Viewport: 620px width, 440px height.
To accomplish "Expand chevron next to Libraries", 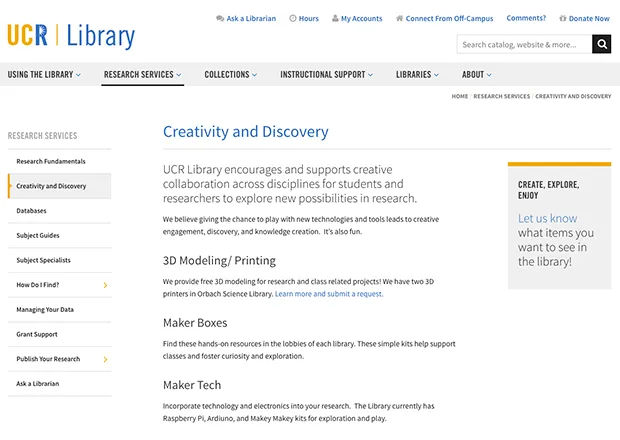I will (437, 75).
